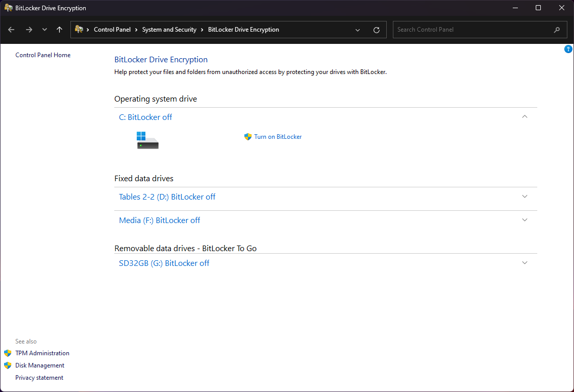This screenshot has height=392, width=574.
Task: Refresh the BitLocker Drive Encryption page
Action: [x=377, y=30]
